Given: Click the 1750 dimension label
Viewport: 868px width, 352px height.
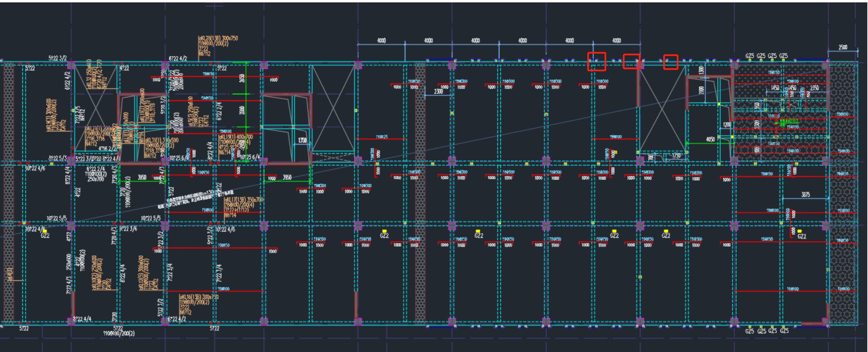Looking at the screenshot, I should click(676, 156).
